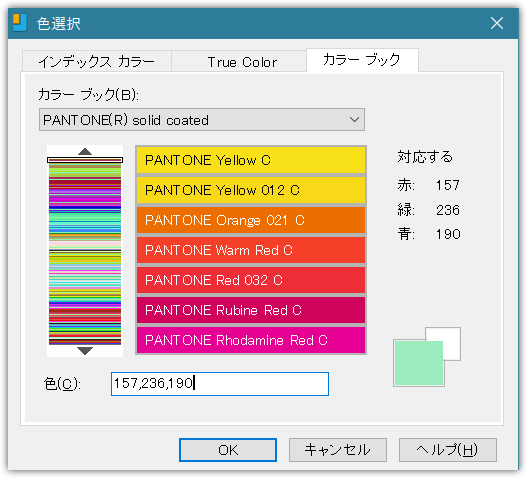Click the 対応する label

[425, 157]
